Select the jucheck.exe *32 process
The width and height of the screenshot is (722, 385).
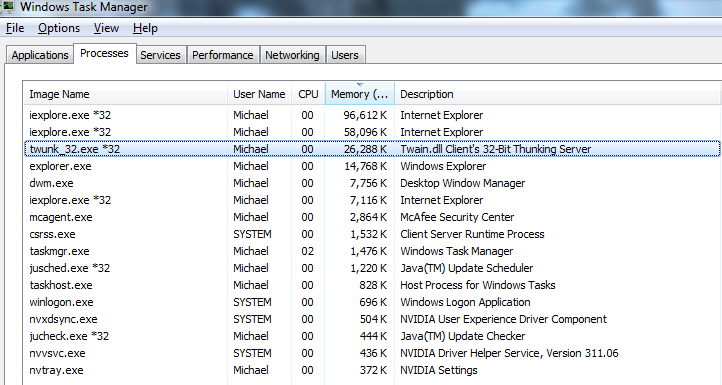(372, 336)
